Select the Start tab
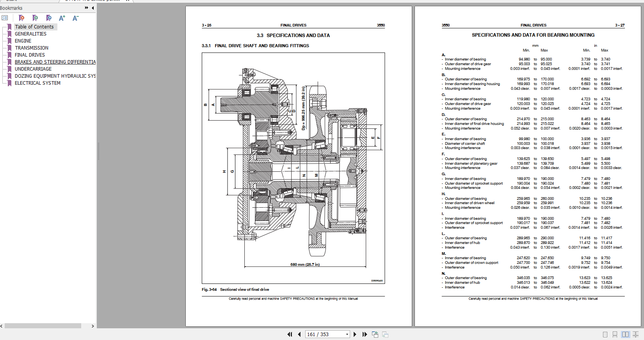The height and width of the screenshot is (340, 644). point(12,1)
